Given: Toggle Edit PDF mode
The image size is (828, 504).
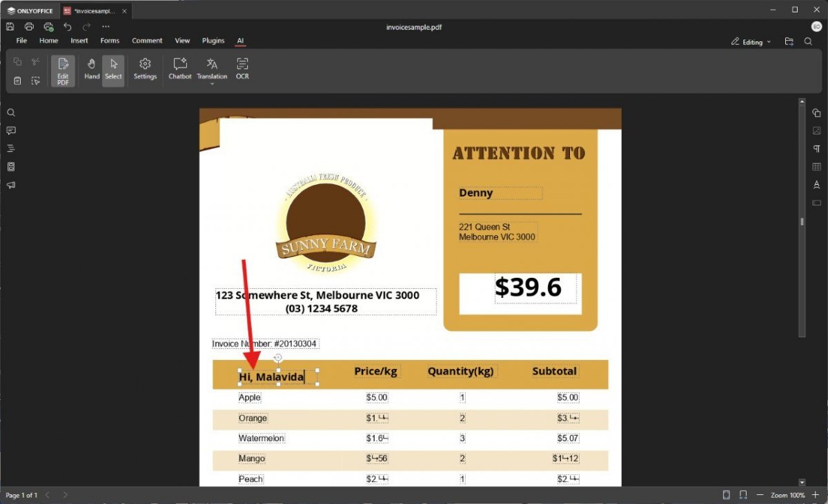Looking at the screenshot, I should [x=63, y=70].
